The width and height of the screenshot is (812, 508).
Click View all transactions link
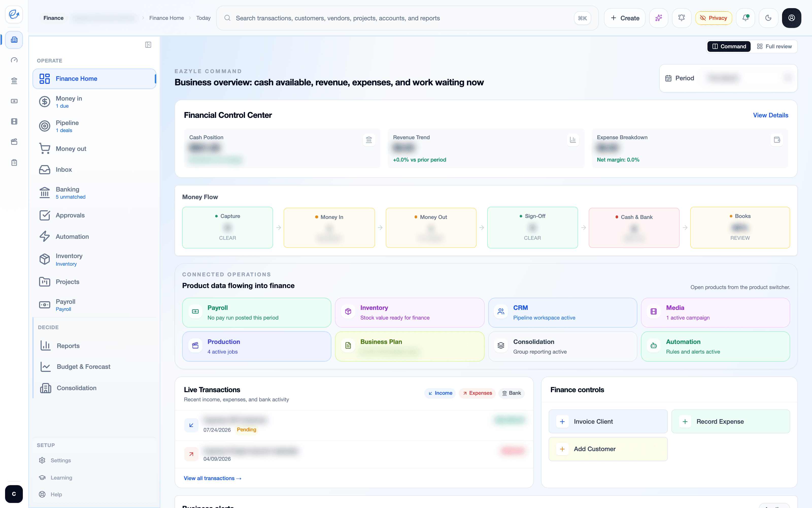pyautogui.click(x=212, y=478)
